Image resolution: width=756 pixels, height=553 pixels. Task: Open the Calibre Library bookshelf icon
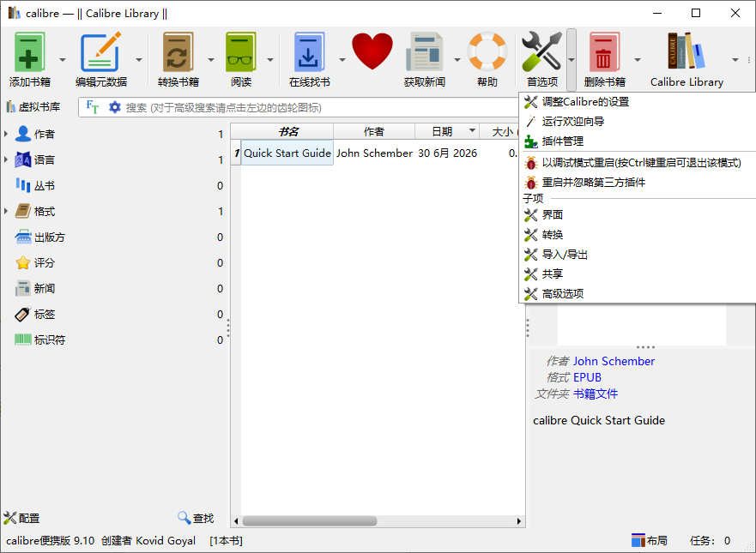686,51
